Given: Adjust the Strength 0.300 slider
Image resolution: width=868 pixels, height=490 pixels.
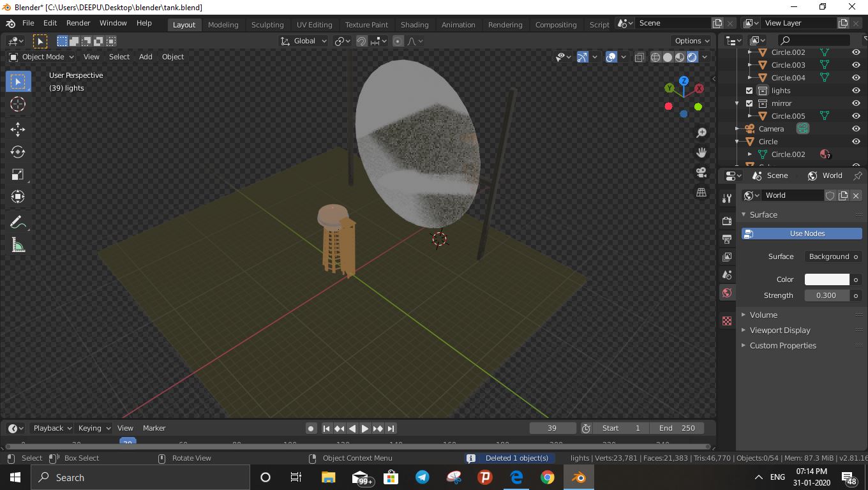Looking at the screenshot, I should (827, 295).
